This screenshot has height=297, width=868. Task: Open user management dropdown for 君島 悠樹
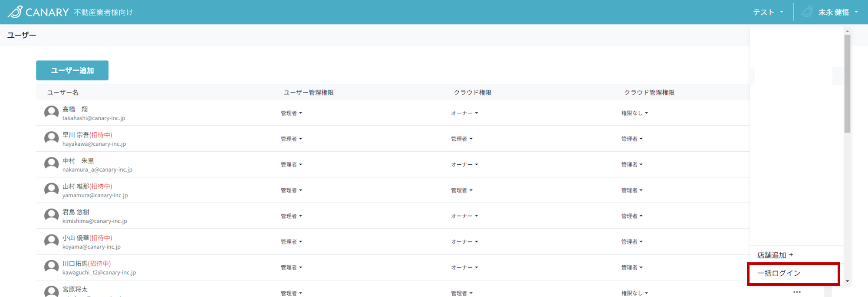click(291, 216)
